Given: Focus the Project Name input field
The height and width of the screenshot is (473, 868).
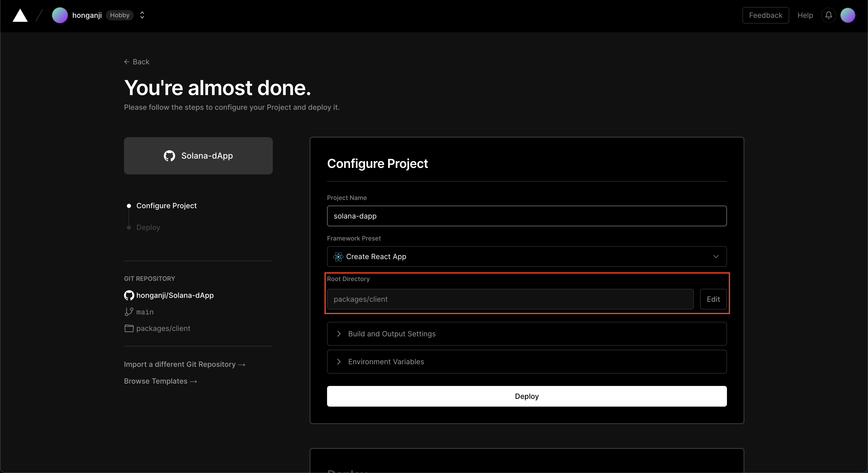Looking at the screenshot, I should (527, 216).
